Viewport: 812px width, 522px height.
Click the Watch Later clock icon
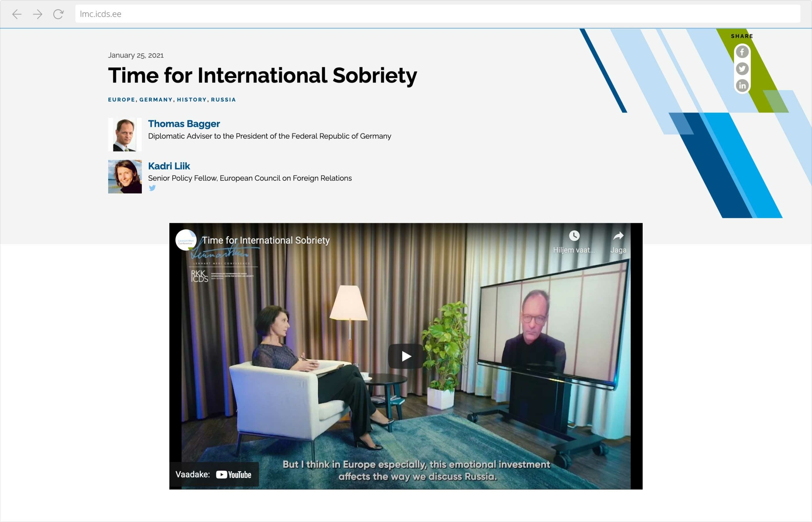[574, 236]
